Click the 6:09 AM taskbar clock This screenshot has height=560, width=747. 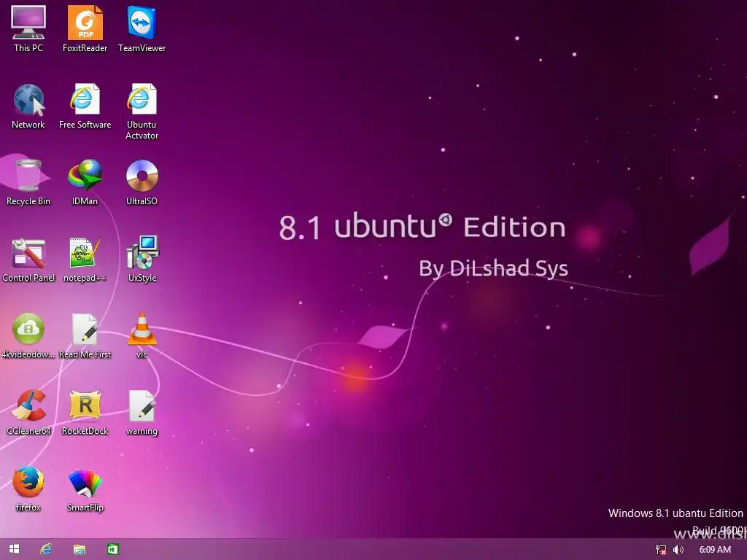click(715, 550)
